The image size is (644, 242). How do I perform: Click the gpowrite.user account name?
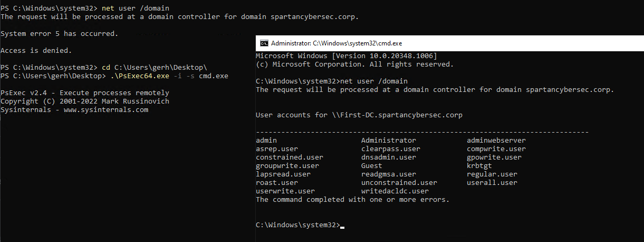(x=494, y=157)
